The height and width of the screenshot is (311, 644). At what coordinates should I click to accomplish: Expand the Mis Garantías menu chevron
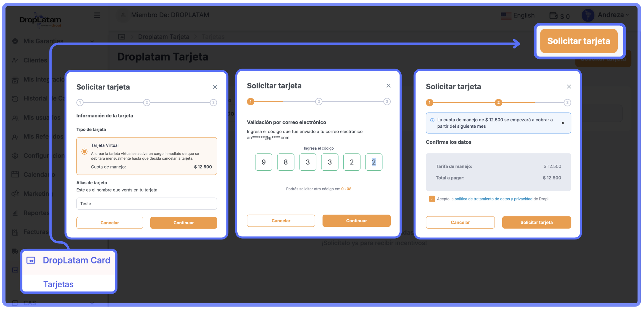[x=92, y=41]
